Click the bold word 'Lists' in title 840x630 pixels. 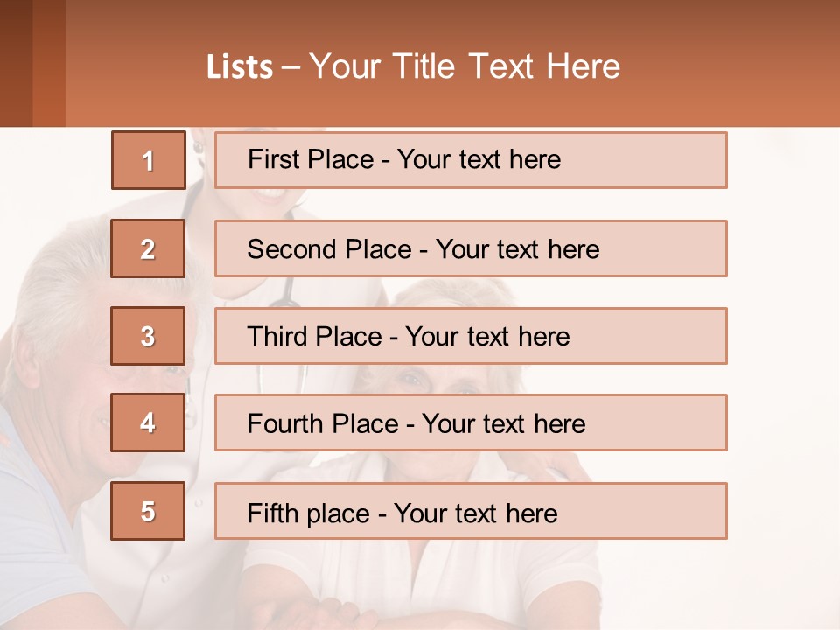coord(240,66)
